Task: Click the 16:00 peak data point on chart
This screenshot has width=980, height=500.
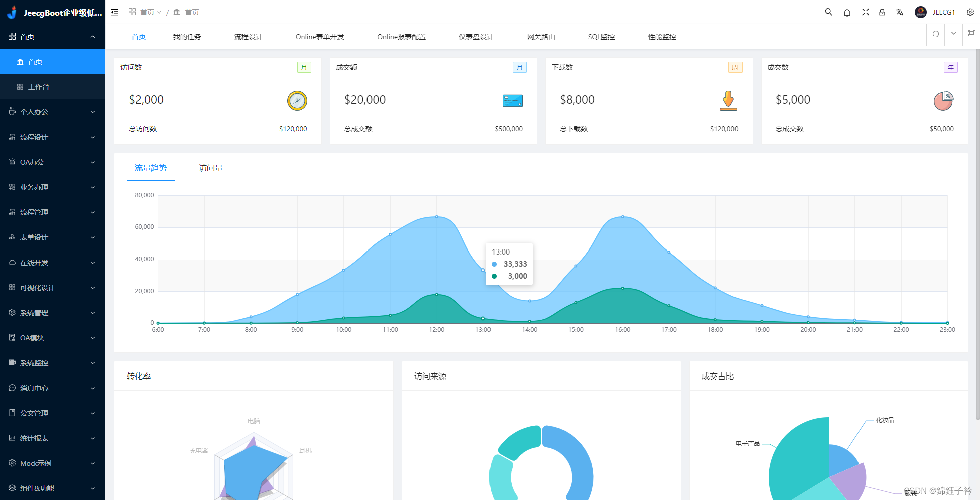Action: (x=623, y=217)
